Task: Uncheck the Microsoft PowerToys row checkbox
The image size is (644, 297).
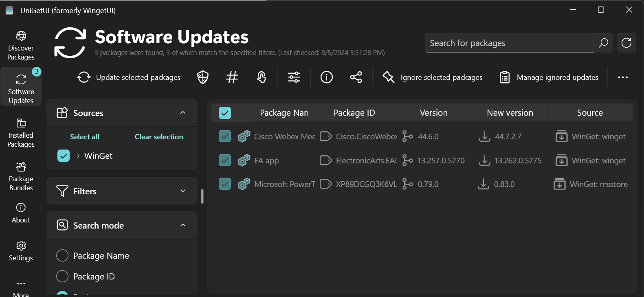Action: tap(225, 184)
